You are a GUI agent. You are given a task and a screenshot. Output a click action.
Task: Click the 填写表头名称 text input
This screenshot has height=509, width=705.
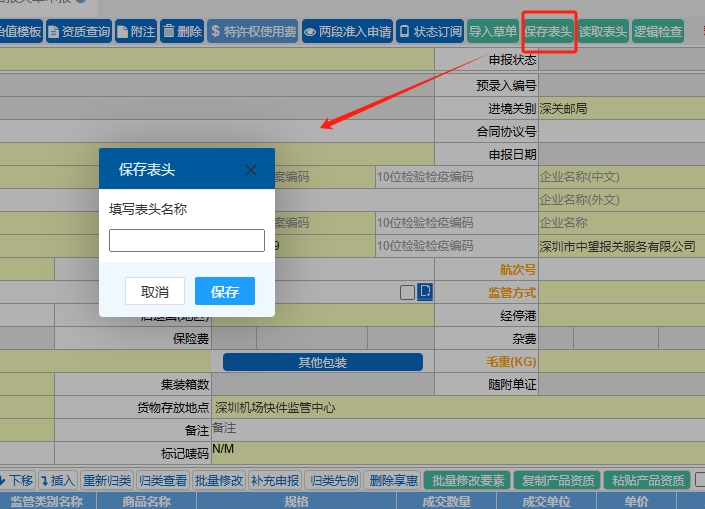186,240
